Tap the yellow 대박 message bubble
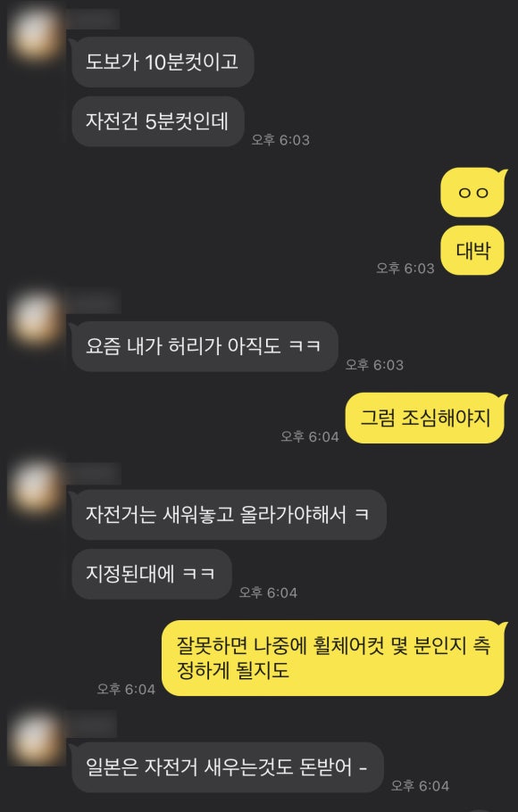 click(x=472, y=251)
